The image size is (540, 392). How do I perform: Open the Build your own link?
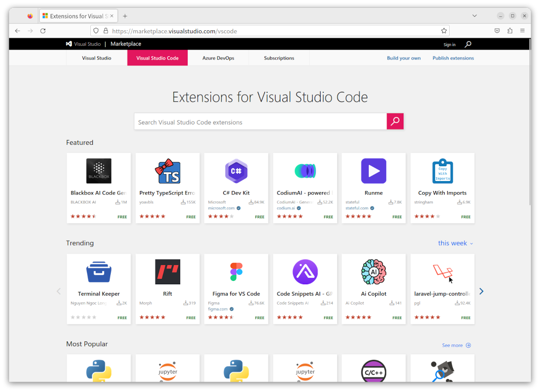(x=404, y=58)
